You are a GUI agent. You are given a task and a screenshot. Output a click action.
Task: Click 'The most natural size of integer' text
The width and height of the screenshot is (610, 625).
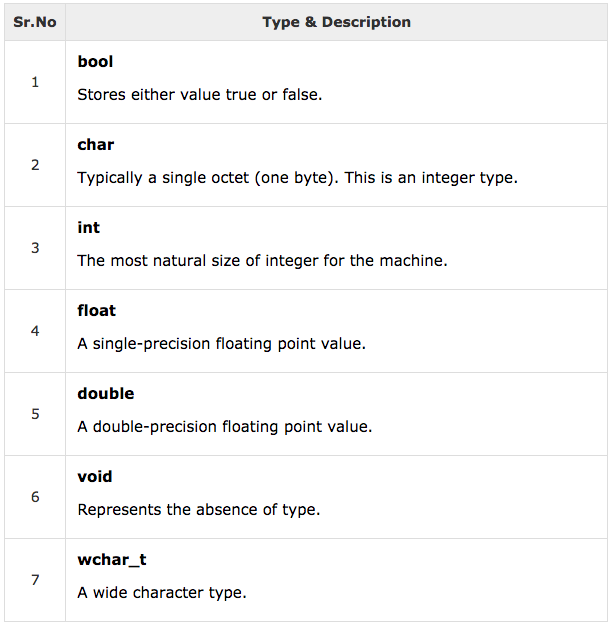tap(262, 262)
